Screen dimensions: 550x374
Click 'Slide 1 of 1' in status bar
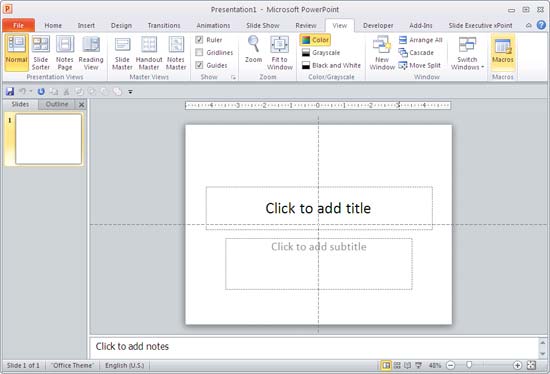coord(23,366)
